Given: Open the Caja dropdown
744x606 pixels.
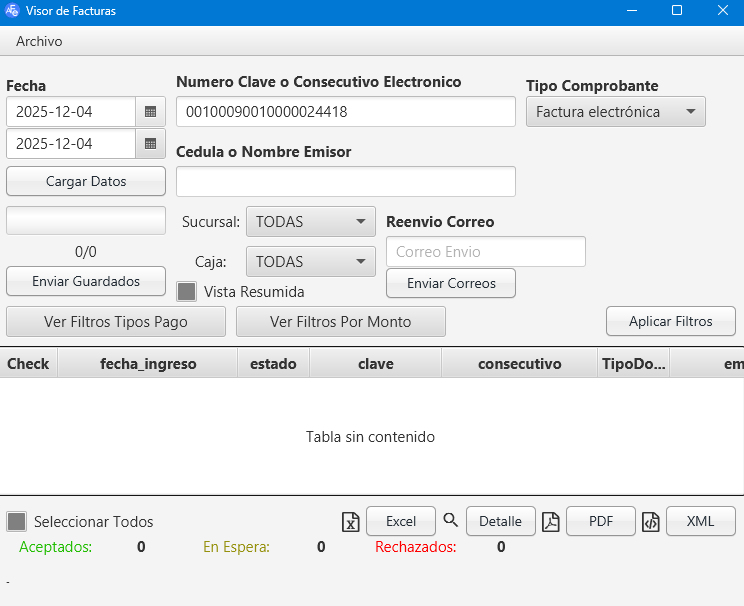Looking at the screenshot, I should 310,262.
